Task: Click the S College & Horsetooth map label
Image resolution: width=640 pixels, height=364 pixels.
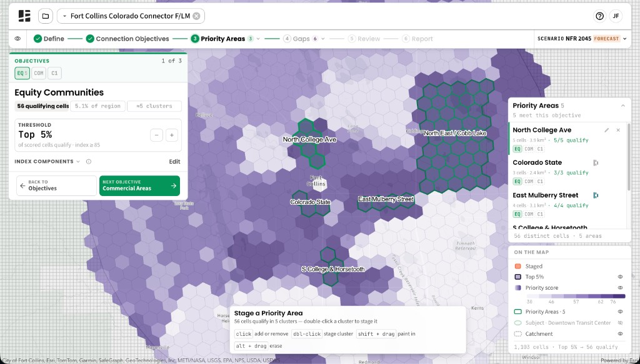Action: (x=332, y=269)
